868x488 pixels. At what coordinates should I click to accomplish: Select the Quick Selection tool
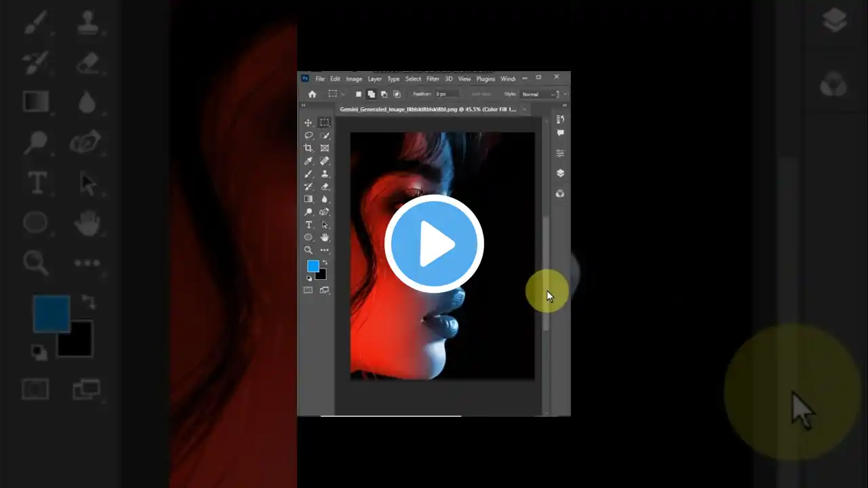point(325,136)
